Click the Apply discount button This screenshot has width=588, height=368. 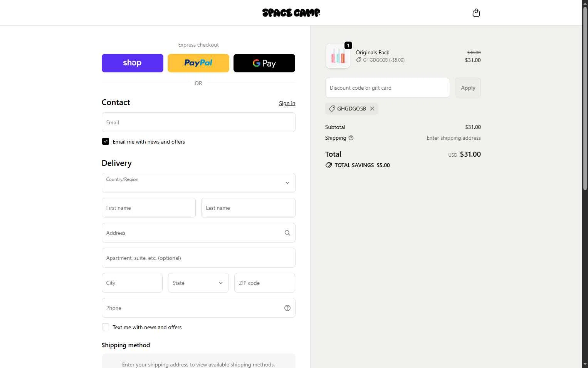[x=468, y=88]
